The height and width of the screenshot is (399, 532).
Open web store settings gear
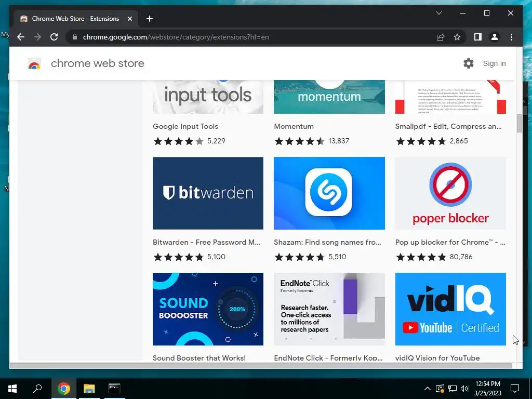point(468,63)
